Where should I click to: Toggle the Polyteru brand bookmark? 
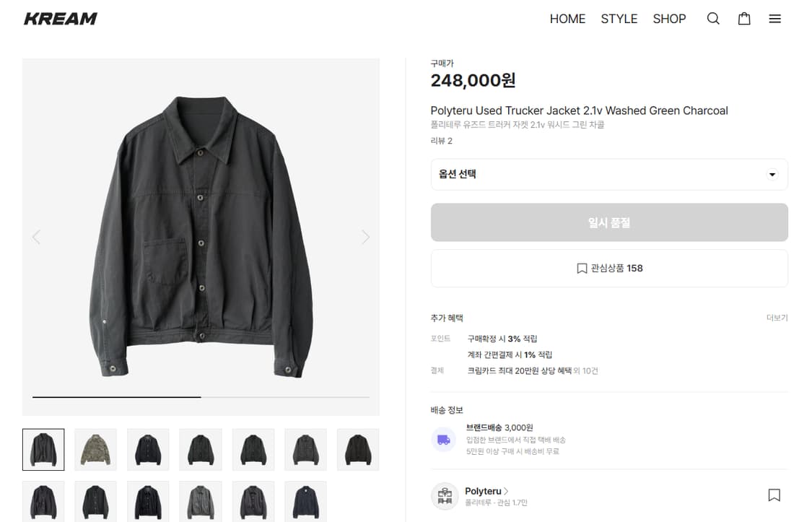click(x=774, y=495)
